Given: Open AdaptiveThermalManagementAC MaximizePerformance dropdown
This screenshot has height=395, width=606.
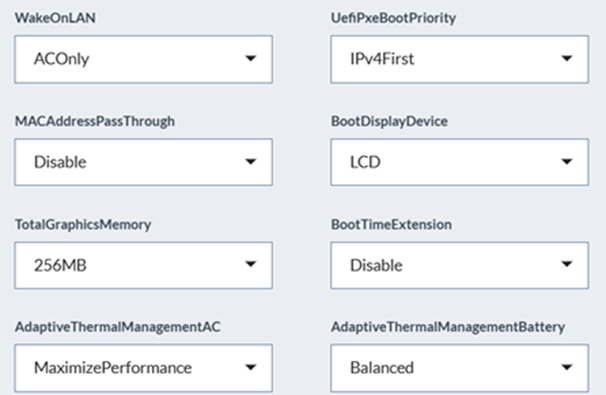Looking at the screenshot, I should (x=143, y=368).
